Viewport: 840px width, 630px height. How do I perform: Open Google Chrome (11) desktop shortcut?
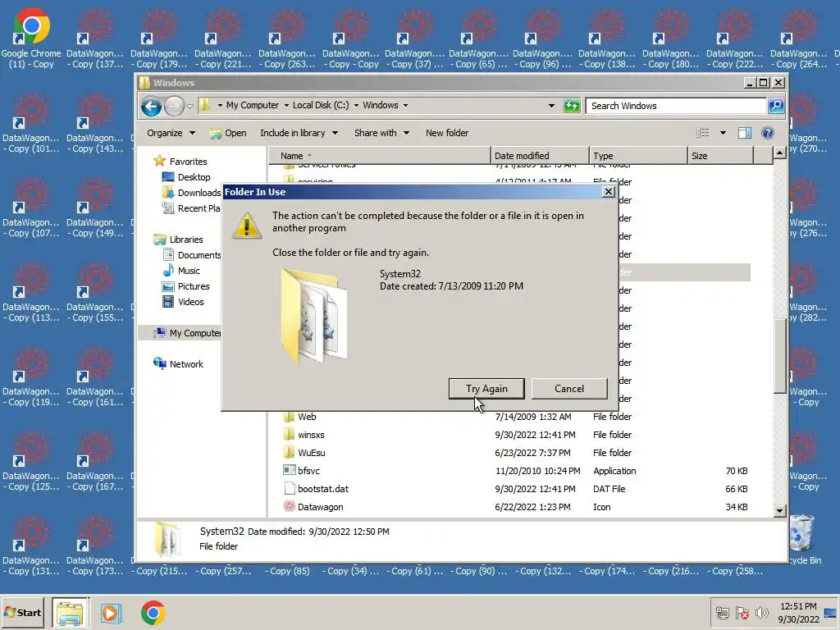[x=31, y=39]
